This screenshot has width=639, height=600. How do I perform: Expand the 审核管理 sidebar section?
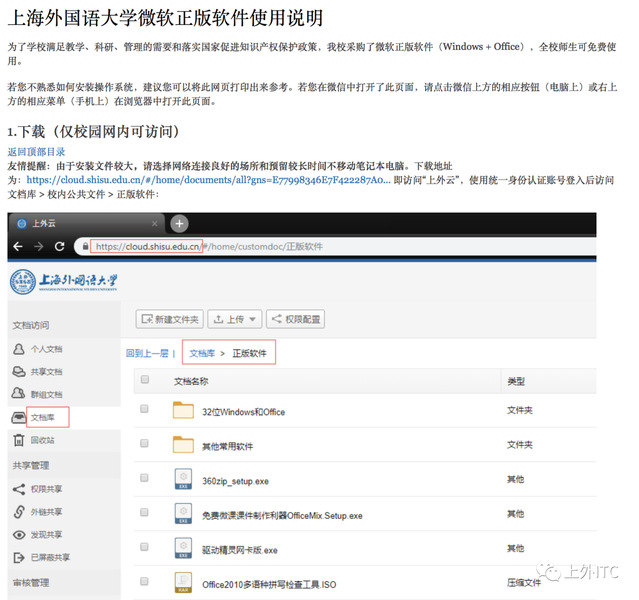[30, 582]
